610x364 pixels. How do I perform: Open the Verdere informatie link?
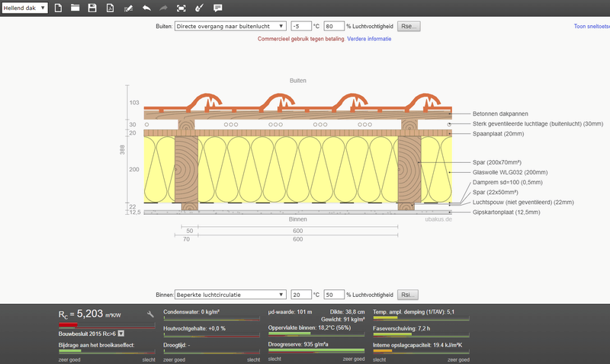370,38
